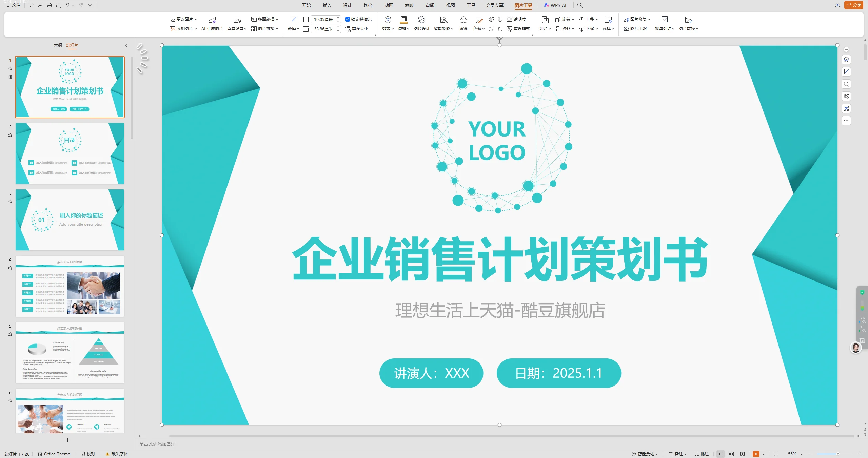Click the zoom slider handle in status bar
This screenshot has width=868, height=458.
point(837,454)
